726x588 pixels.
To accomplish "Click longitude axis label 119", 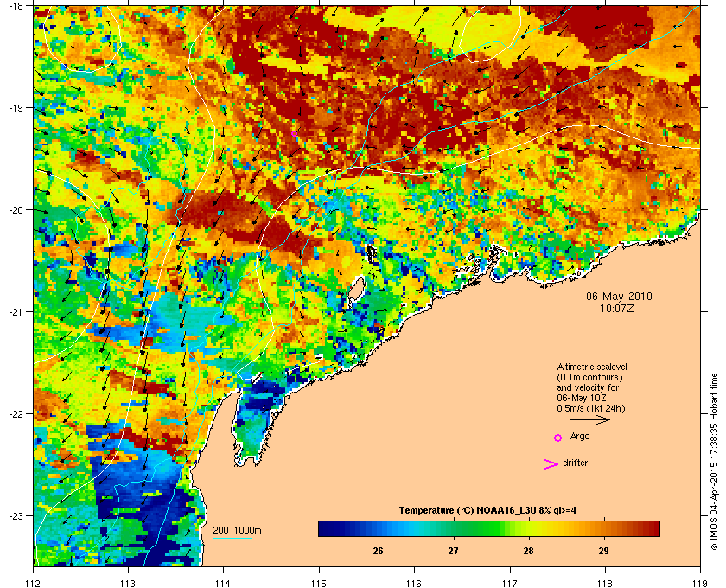I will (x=700, y=584).
